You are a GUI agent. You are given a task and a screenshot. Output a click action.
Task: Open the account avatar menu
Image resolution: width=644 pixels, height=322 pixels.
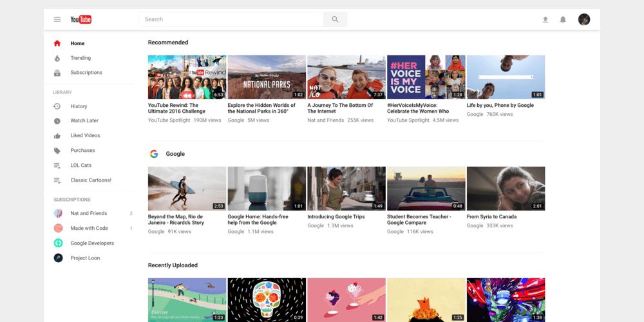point(584,19)
